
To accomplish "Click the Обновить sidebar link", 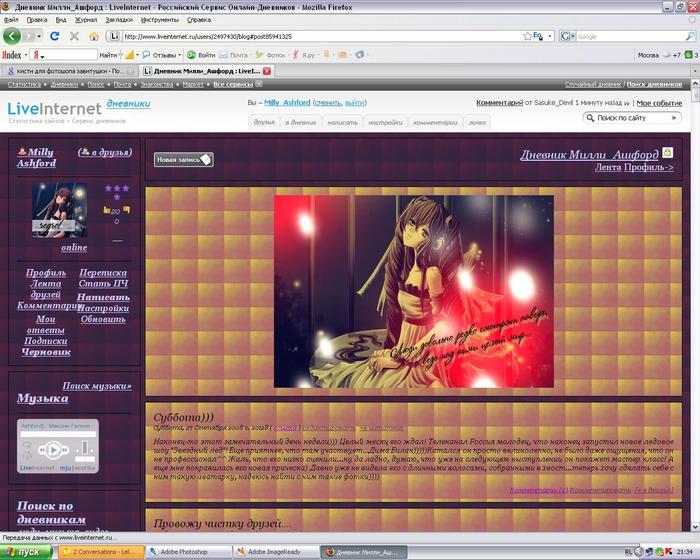I will coord(103,319).
